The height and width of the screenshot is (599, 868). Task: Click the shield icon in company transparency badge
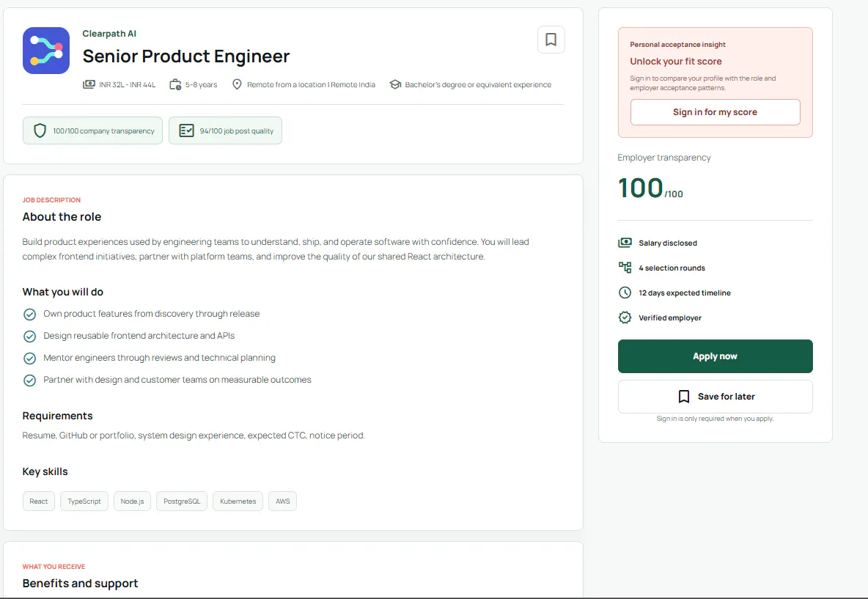pyautogui.click(x=40, y=131)
